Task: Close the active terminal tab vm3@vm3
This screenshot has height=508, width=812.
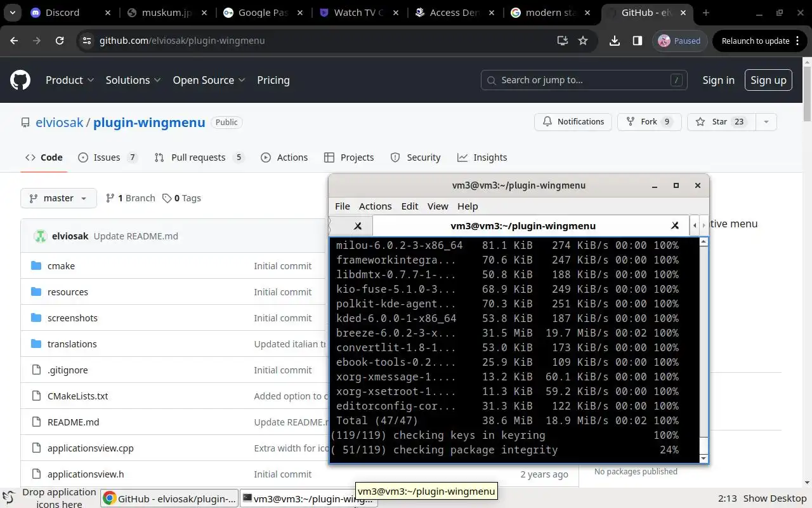Action: pos(675,225)
